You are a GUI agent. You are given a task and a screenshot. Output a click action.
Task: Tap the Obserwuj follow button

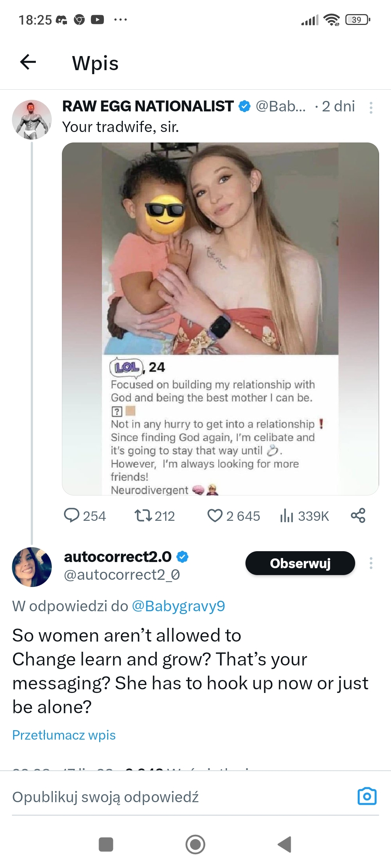[x=300, y=563]
